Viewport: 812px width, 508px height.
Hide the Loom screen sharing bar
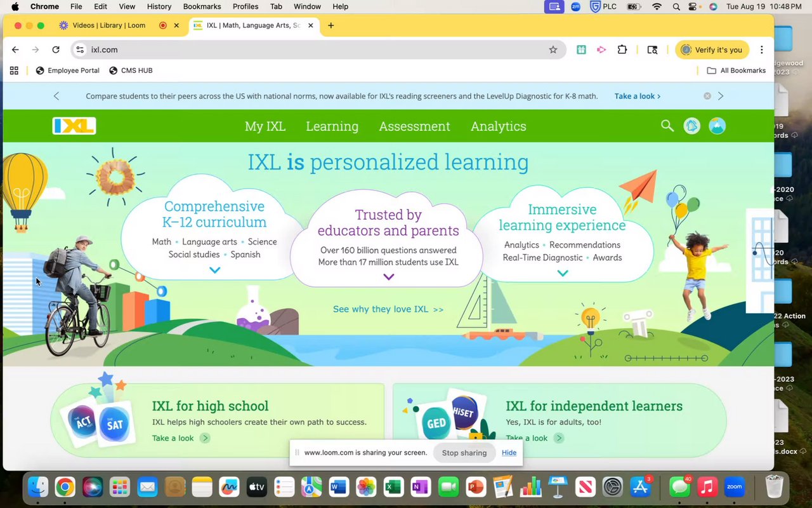pyautogui.click(x=509, y=453)
